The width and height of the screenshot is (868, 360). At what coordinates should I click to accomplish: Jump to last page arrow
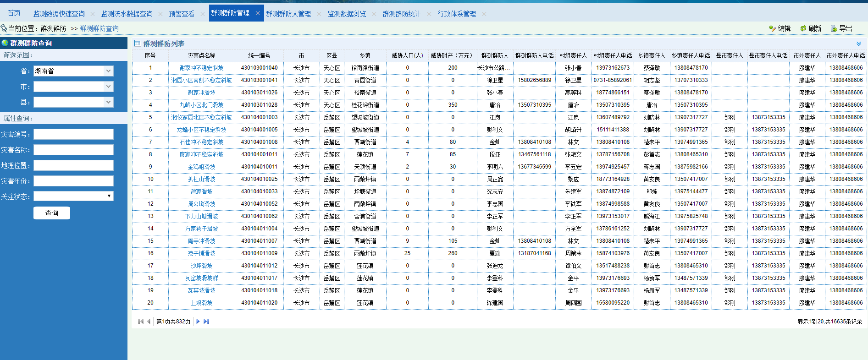click(206, 322)
